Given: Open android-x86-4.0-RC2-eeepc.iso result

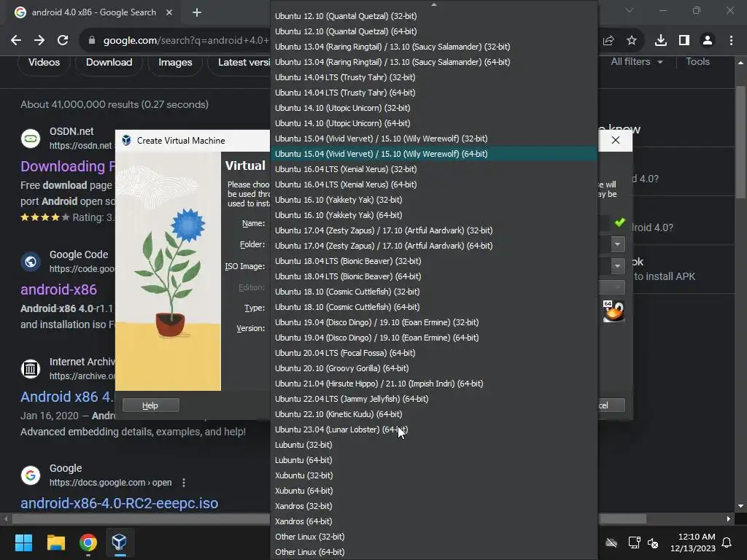Looking at the screenshot, I should click(x=119, y=503).
